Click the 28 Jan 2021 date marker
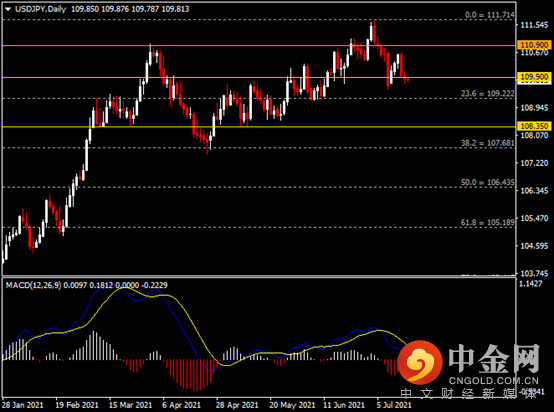This screenshot has width=554, height=412. click(x=23, y=405)
